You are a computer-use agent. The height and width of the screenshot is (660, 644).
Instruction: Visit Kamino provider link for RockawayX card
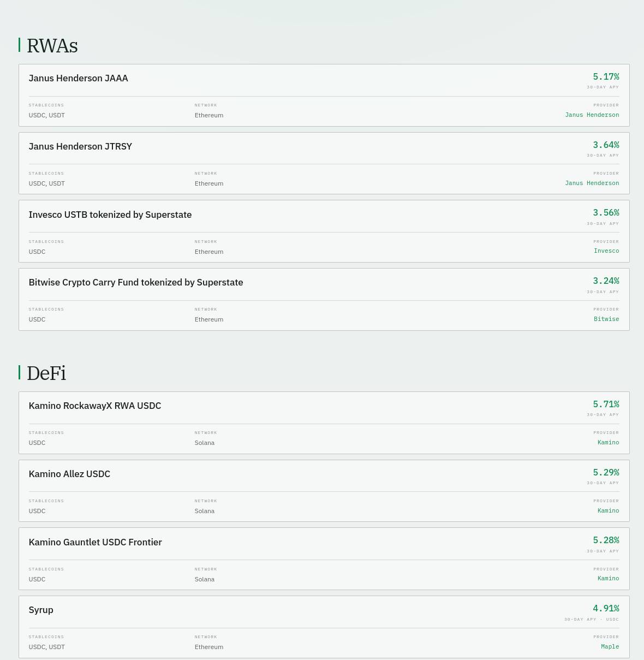608,442
